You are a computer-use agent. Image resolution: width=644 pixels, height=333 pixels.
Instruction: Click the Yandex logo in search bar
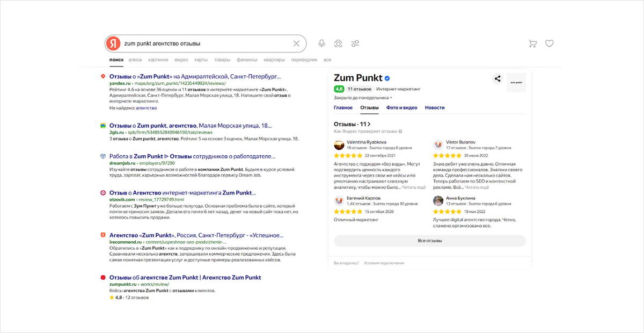click(x=113, y=44)
